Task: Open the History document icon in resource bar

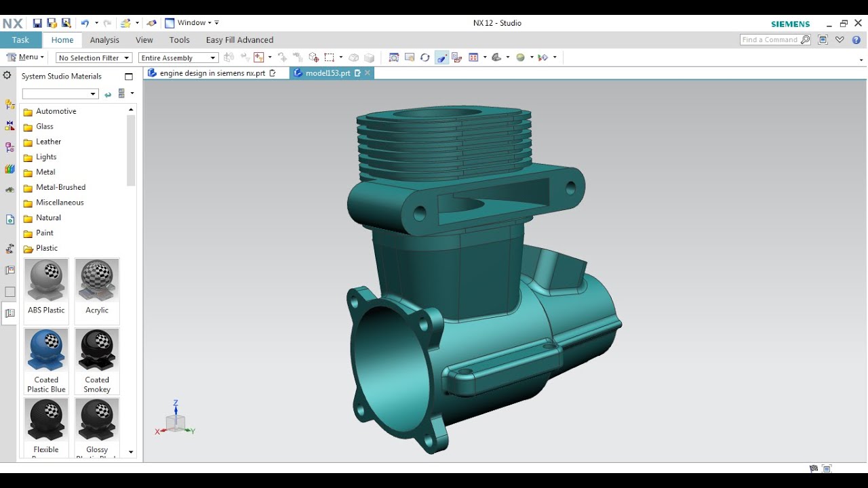Action: [x=9, y=220]
